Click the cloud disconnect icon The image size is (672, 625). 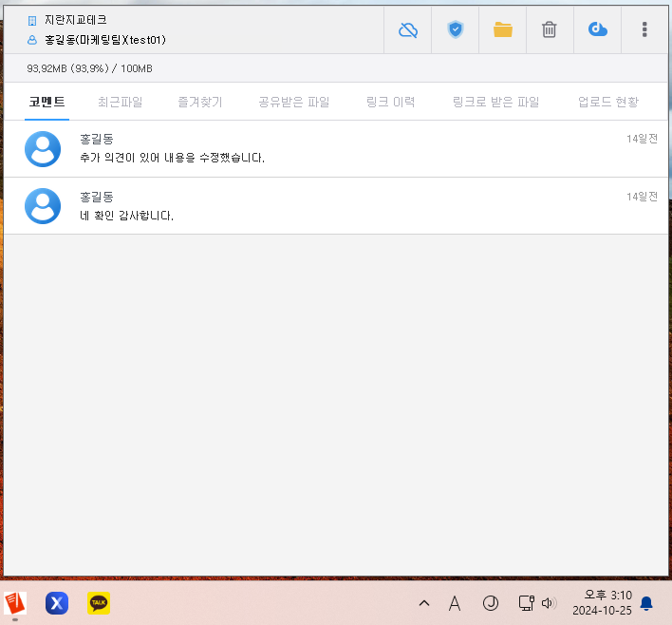[x=408, y=29]
